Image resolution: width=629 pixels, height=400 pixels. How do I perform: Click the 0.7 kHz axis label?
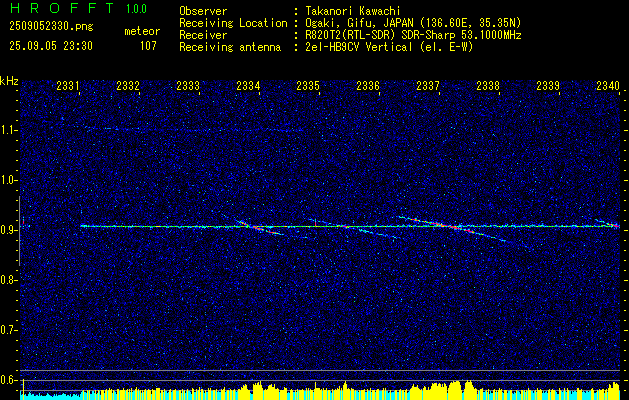pos(8,330)
